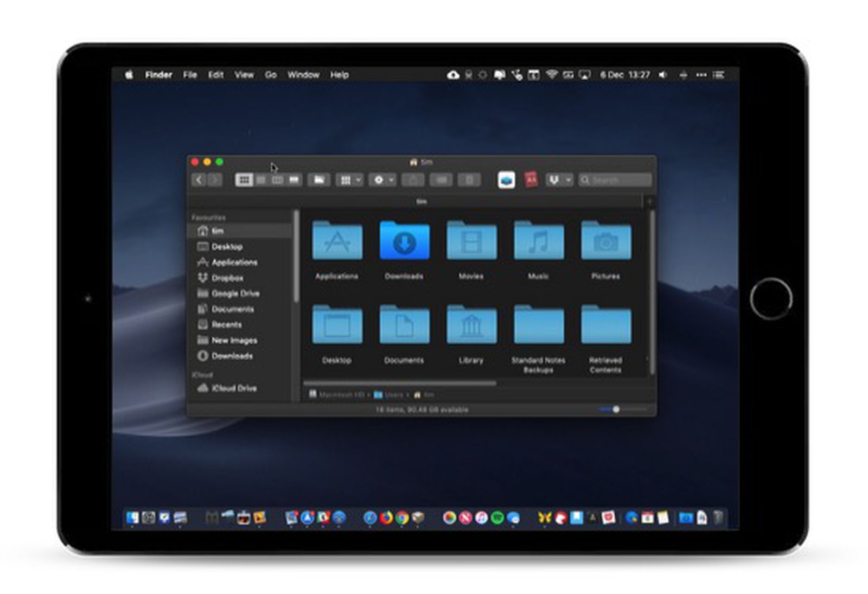Switch the Finder window to list view
This screenshot has height=594, width=868.
point(261,180)
